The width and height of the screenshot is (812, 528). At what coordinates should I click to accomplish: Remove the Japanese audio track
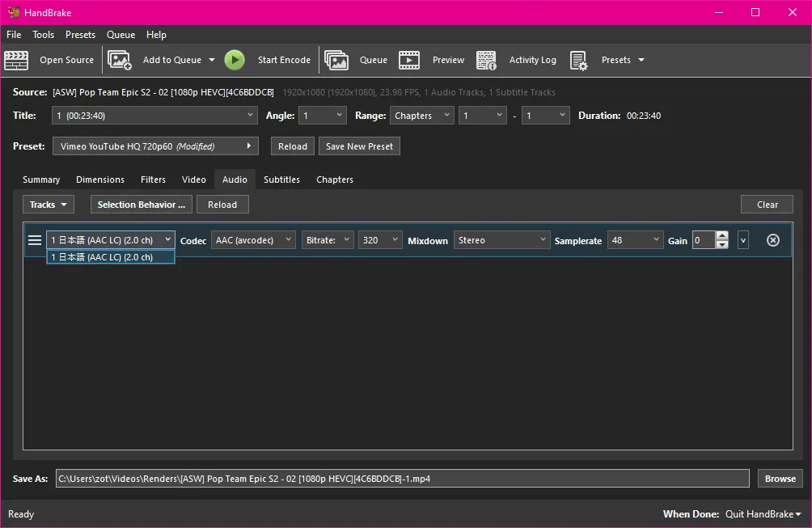pos(775,240)
